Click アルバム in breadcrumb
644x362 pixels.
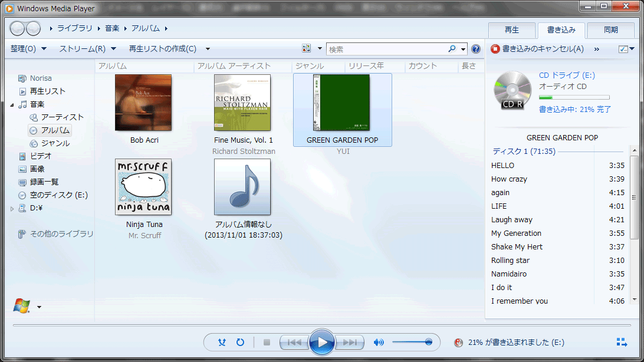146,28
